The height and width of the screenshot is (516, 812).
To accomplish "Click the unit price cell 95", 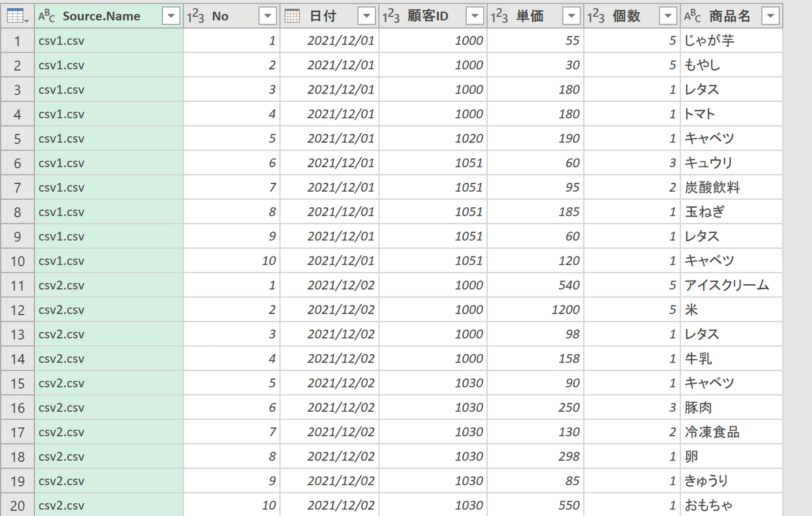I will (535, 187).
